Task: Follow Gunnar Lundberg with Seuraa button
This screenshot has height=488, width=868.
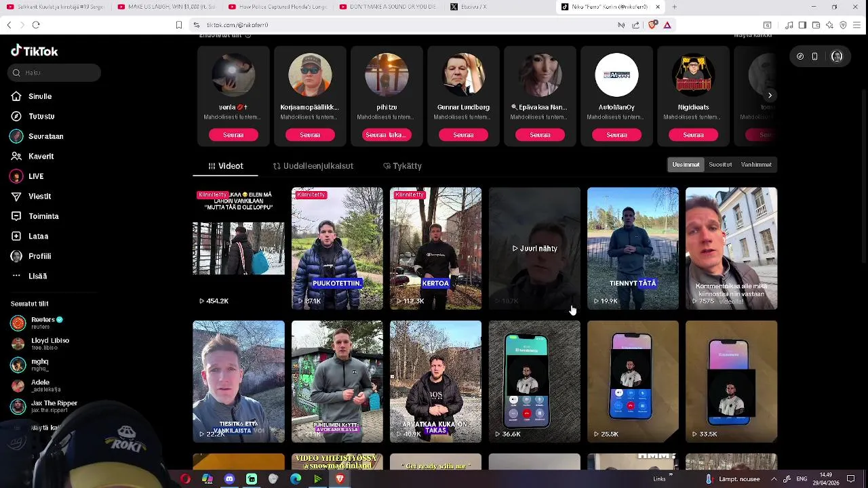Action: coord(463,135)
